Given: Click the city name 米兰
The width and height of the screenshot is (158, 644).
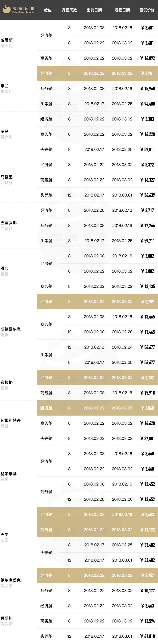Looking at the screenshot, I should [5, 86].
